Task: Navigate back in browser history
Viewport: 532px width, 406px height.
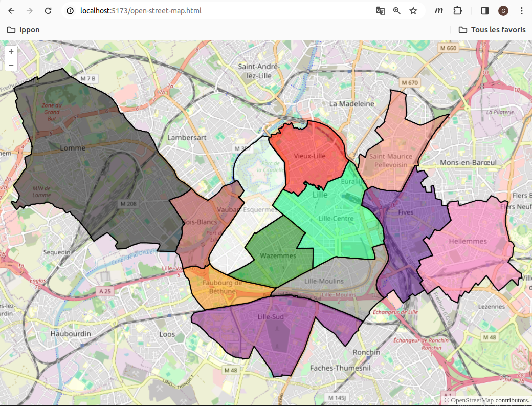Action: (11, 10)
